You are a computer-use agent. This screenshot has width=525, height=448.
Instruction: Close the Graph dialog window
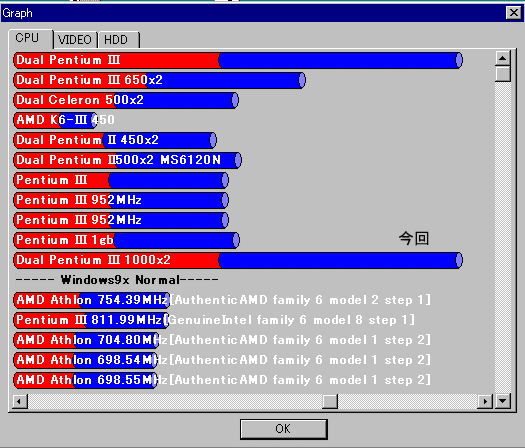(x=514, y=13)
